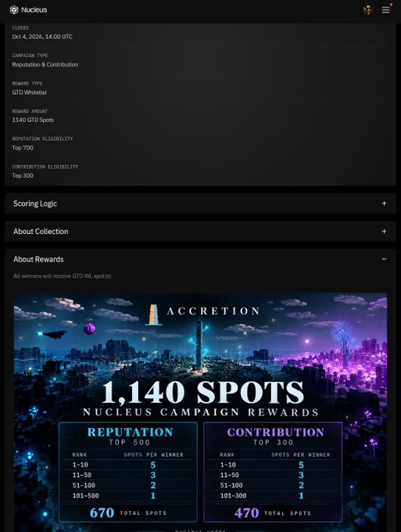Click the Accretion tower logo in banner
The height and width of the screenshot is (532, 401).
(153, 315)
